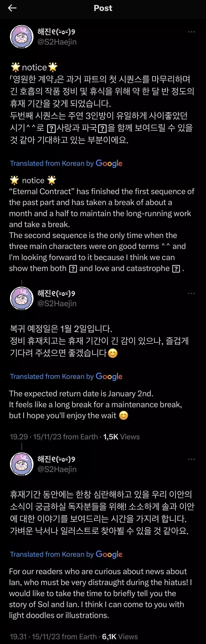Tap the back arrow icon
The image size is (206, 644).
12,8
